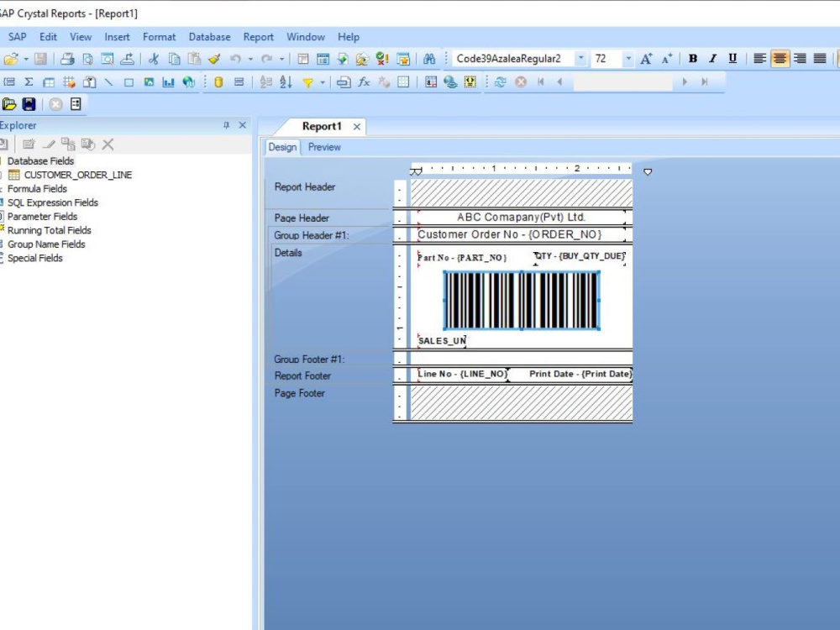Image resolution: width=840 pixels, height=630 pixels.
Task: Select the Insert Line drawing tool
Action: click(x=108, y=81)
